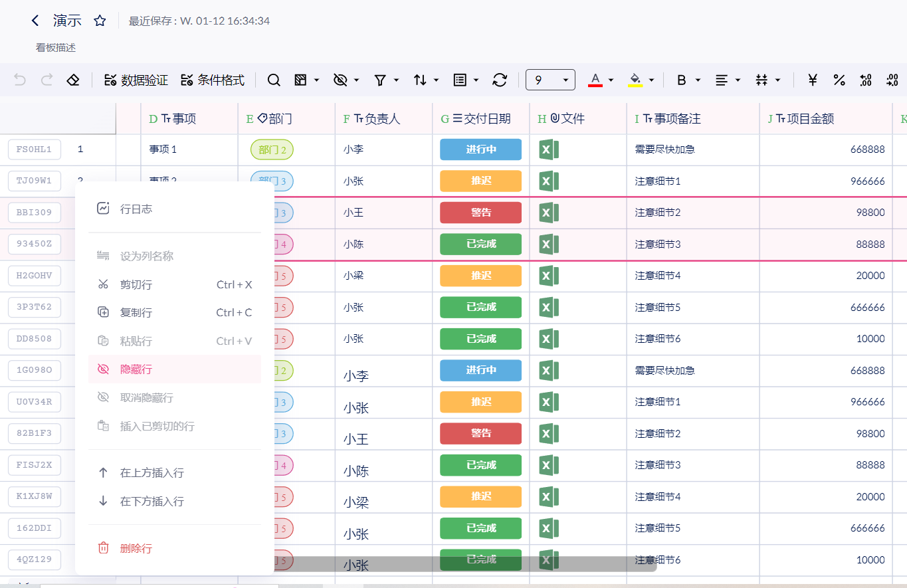
Task: Click the text alignment icon
Action: click(x=721, y=80)
